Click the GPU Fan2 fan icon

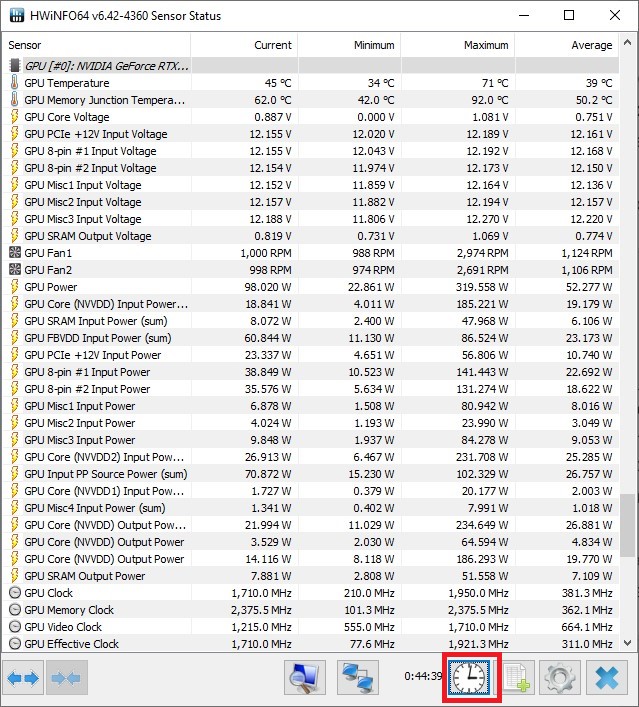pyautogui.click(x=15, y=270)
